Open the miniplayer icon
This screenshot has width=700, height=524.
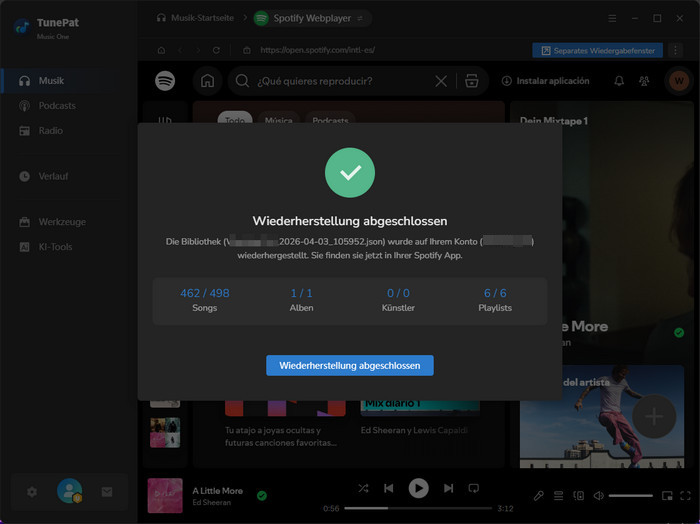pyautogui.click(x=667, y=495)
